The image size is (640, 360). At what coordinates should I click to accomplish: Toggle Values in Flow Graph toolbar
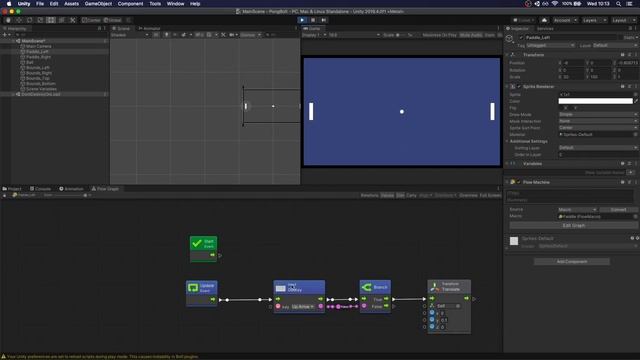387,196
